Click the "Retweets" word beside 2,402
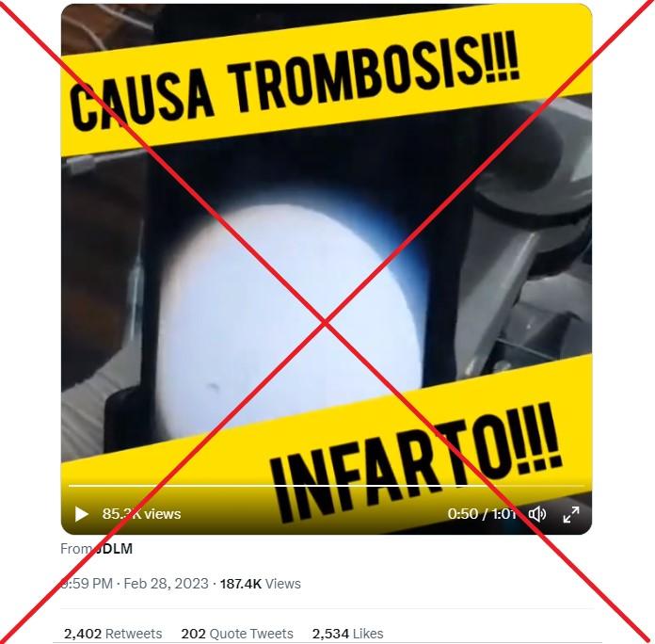655x644 pixels. click(134, 634)
